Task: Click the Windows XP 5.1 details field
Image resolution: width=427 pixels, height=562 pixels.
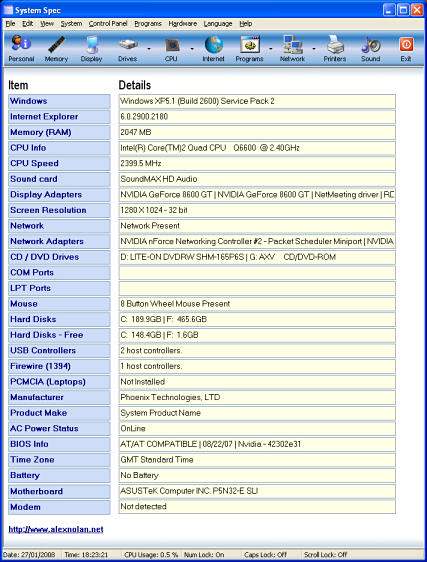Action: [x=257, y=101]
